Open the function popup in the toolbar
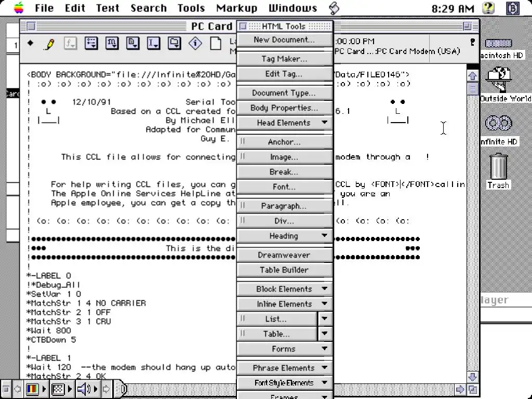Image resolution: width=532 pixels, height=399 pixels. click(70, 44)
